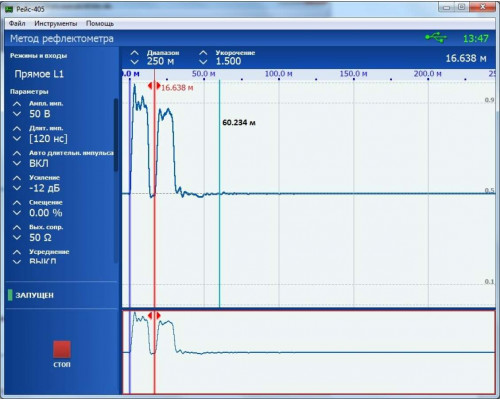The image size is (500, 400).
Task: Increase the offset above 0.00 %
Action: click(x=17, y=203)
